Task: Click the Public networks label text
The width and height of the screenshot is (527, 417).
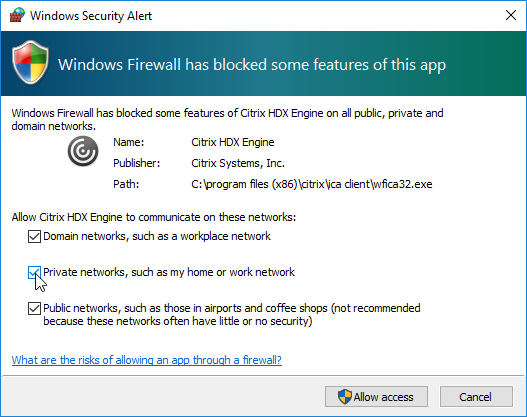Action: click(232, 315)
